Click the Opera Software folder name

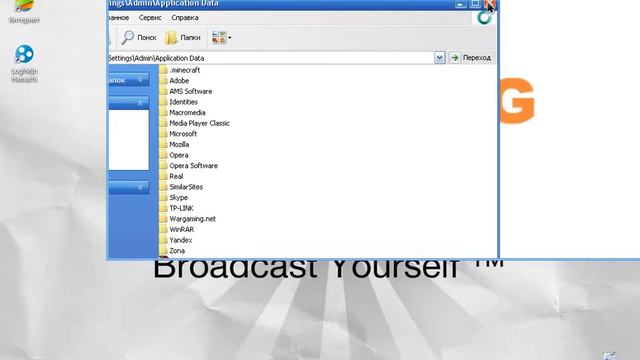pyautogui.click(x=193, y=166)
